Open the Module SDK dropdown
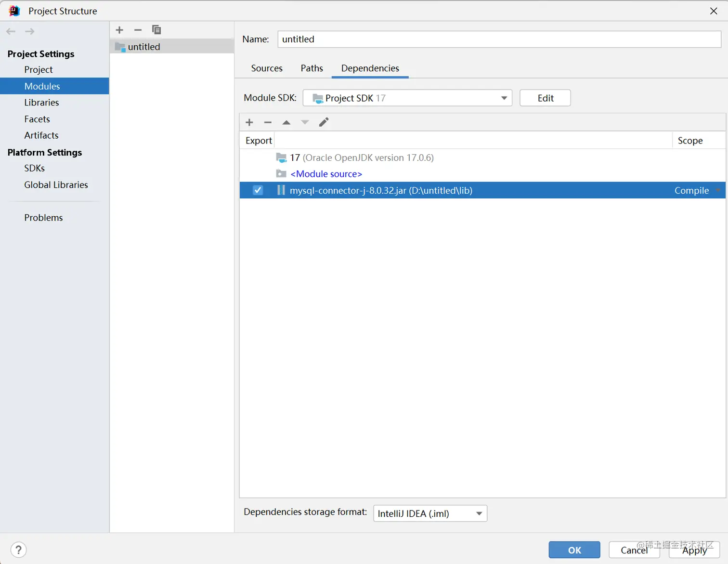Image resolution: width=728 pixels, height=564 pixels. [x=407, y=98]
